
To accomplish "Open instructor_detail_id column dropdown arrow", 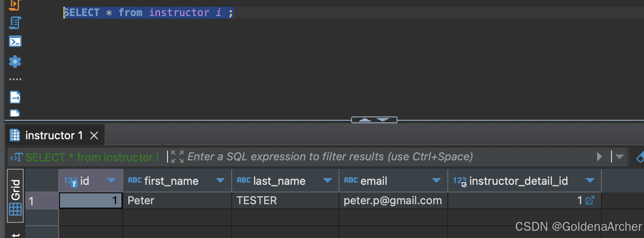I will click(590, 181).
